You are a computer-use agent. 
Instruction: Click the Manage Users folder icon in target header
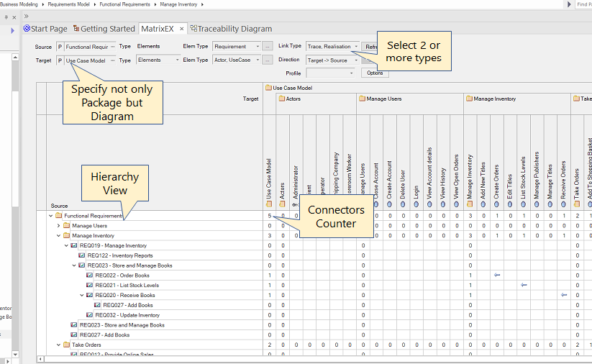(362, 99)
